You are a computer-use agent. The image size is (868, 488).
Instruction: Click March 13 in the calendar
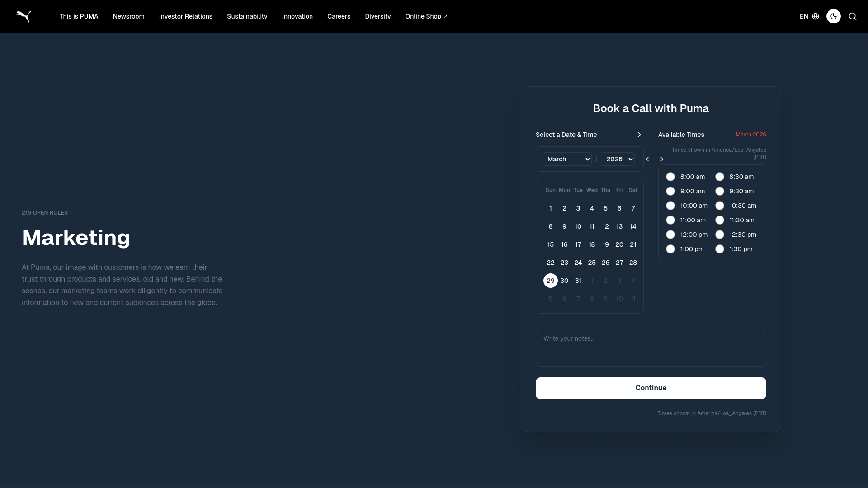(x=619, y=226)
